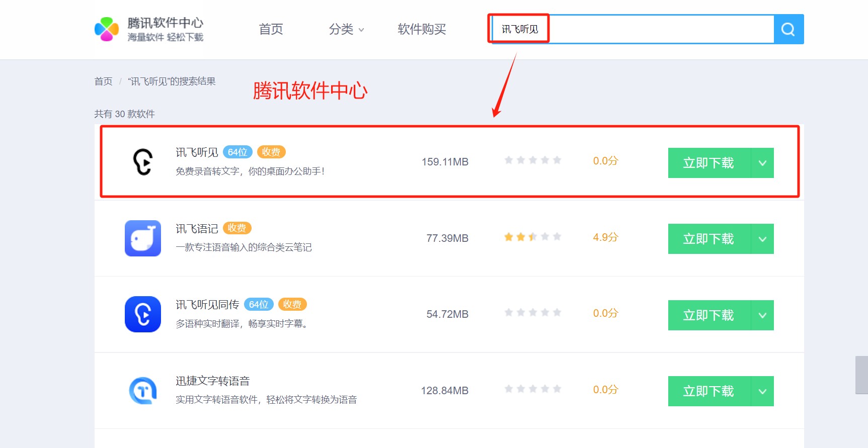Click the 收费 badge beside 讯飞语记
The width and height of the screenshot is (868, 448).
237,228
